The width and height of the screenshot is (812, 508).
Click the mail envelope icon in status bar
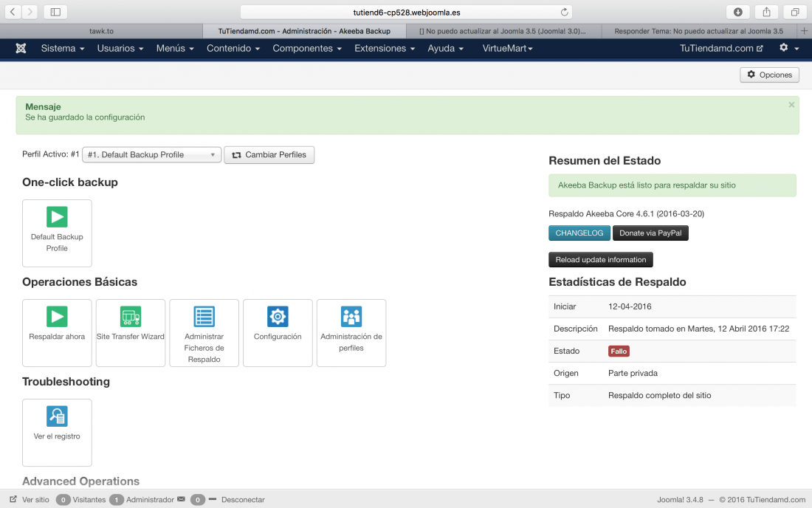pos(181,499)
